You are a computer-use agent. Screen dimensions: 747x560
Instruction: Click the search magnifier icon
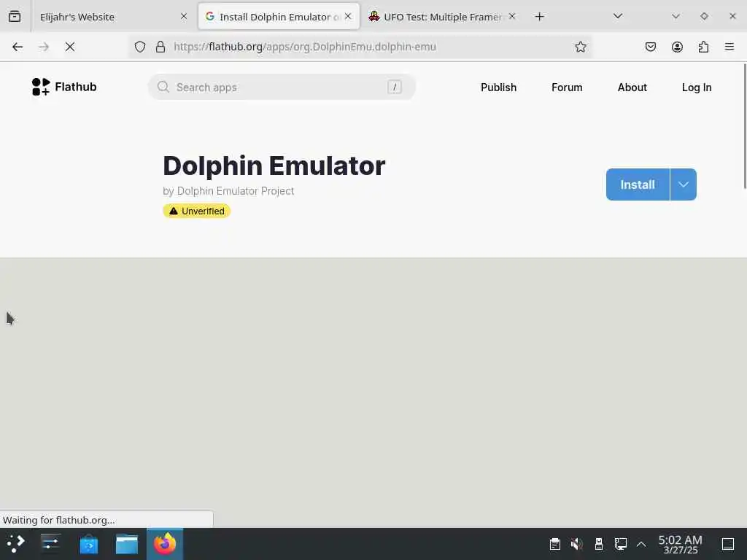[163, 87]
